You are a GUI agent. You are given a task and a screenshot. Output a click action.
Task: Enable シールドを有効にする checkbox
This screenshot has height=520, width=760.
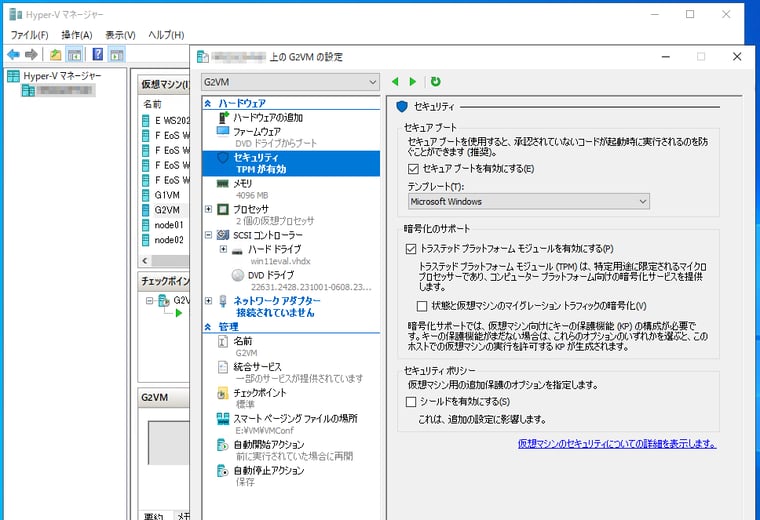click(411, 402)
